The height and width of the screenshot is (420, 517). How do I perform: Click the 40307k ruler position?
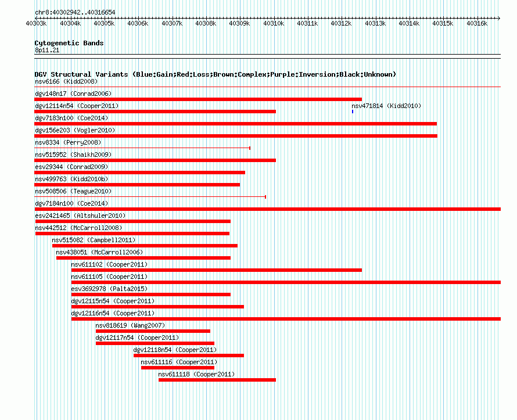click(172, 23)
